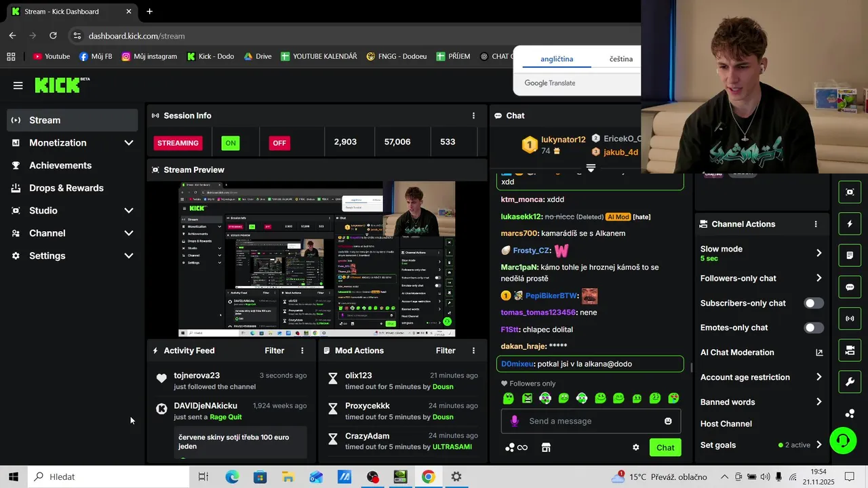Open the Activity Feed Filter
Screen dimensions: 868x488
tap(275, 350)
